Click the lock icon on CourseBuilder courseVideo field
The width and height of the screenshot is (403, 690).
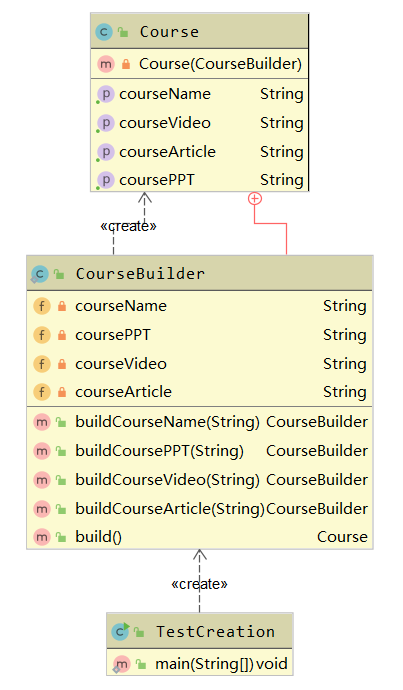click(62, 364)
